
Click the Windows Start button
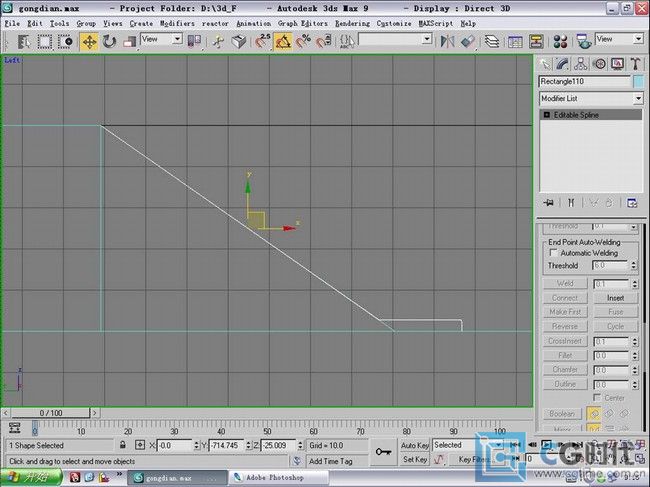pos(31,477)
